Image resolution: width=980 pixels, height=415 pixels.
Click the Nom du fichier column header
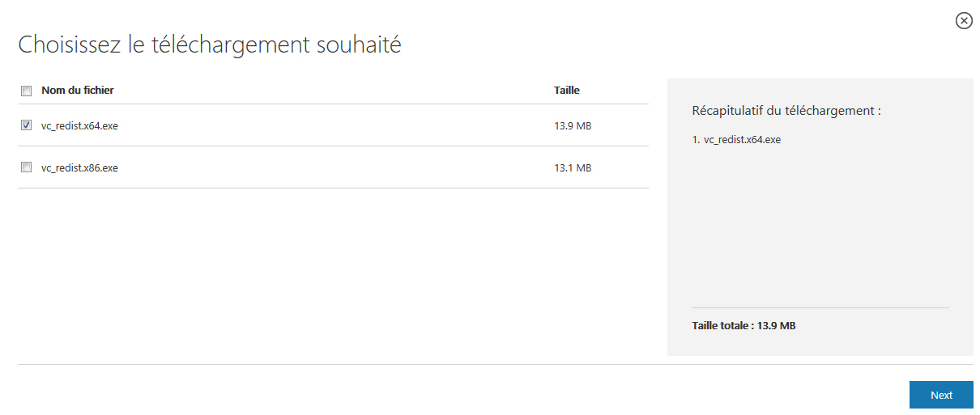78,91
